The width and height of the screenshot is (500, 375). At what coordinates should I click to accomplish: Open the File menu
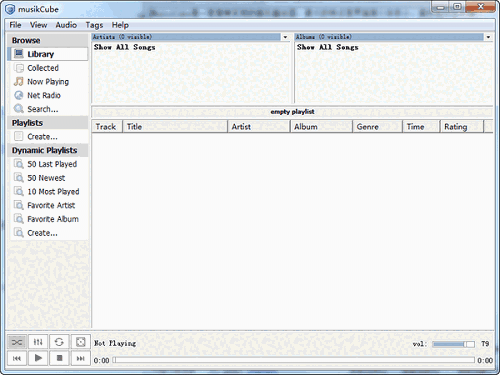15,25
